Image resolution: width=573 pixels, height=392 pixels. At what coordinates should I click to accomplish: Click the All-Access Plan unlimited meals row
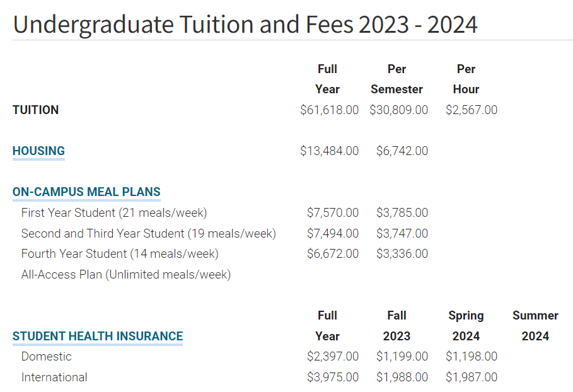point(126,274)
